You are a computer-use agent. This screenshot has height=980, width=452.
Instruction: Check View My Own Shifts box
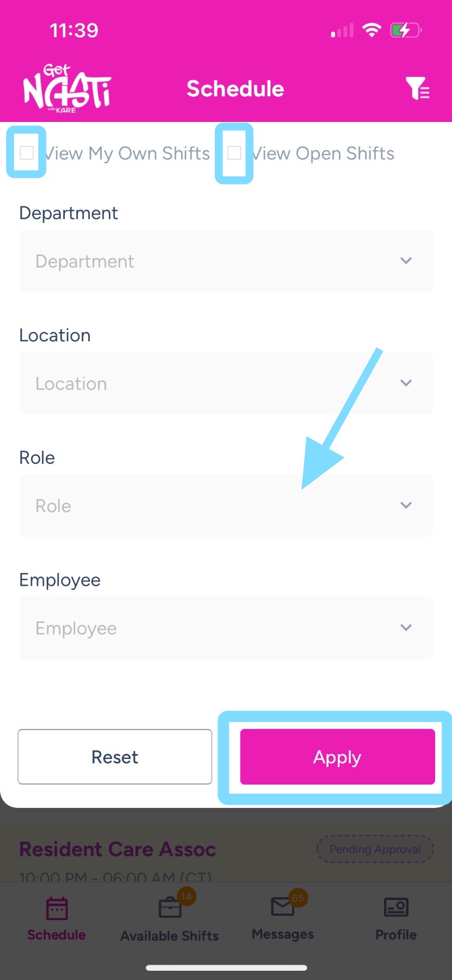point(27,153)
